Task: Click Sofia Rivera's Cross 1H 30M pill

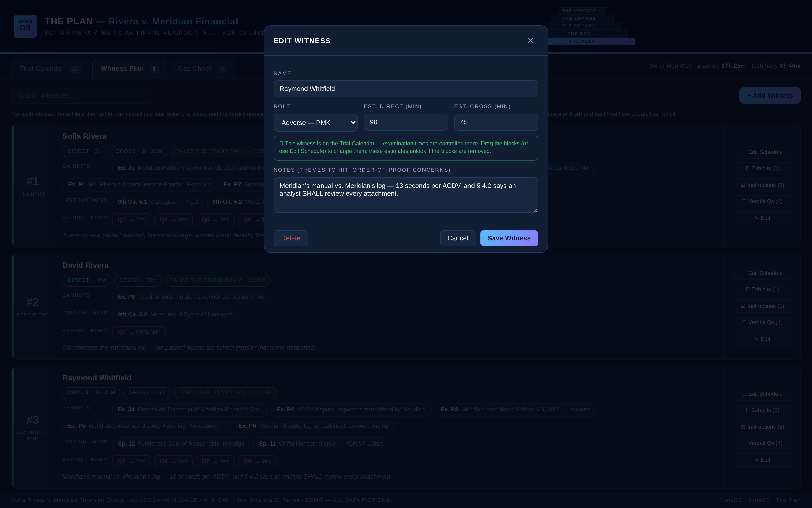Action: point(139,152)
